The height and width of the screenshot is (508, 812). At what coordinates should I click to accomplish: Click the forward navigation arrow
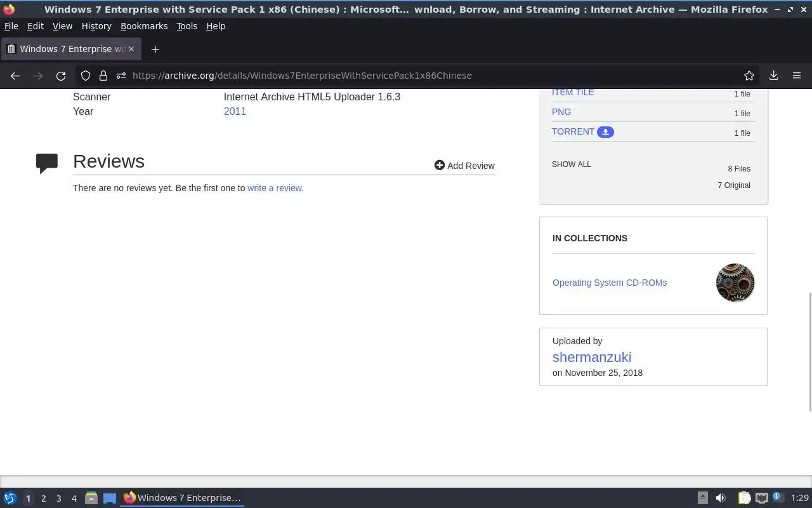coord(38,76)
